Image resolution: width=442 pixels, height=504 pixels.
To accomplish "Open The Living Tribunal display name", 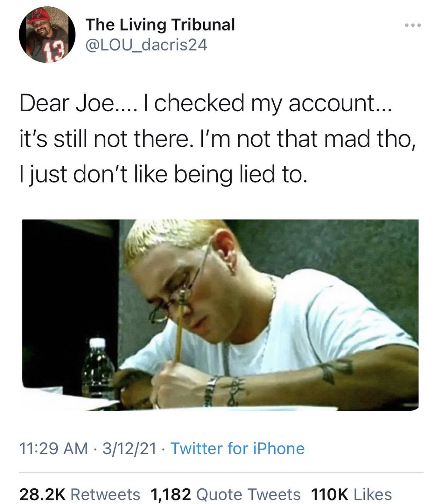I will [x=160, y=25].
